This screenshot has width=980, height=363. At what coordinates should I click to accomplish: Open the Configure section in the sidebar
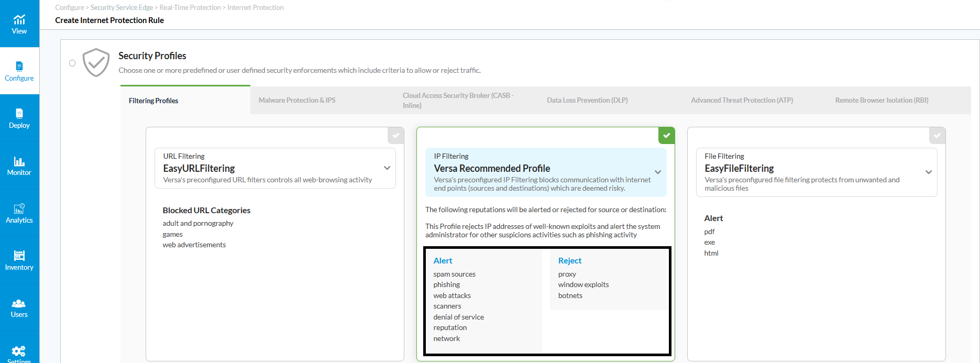pos(19,71)
